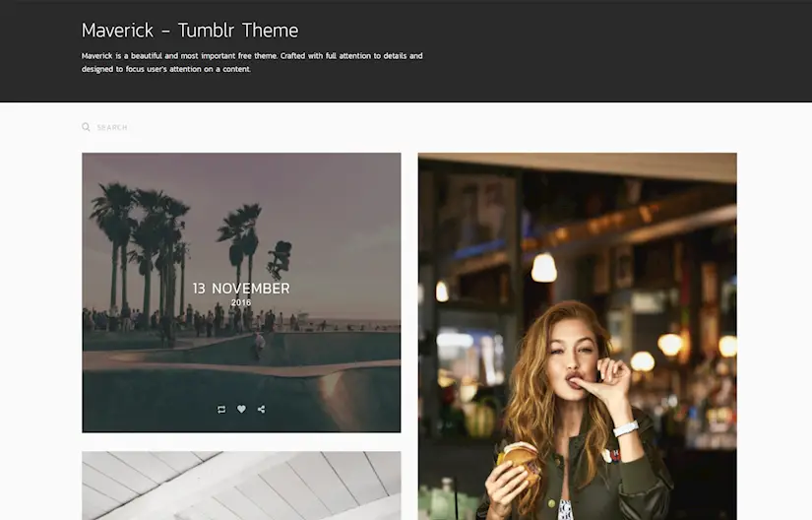Viewport: 812px width, 520px height.
Task: Click the 2016 year text on the post
Action: pos(241,302)
